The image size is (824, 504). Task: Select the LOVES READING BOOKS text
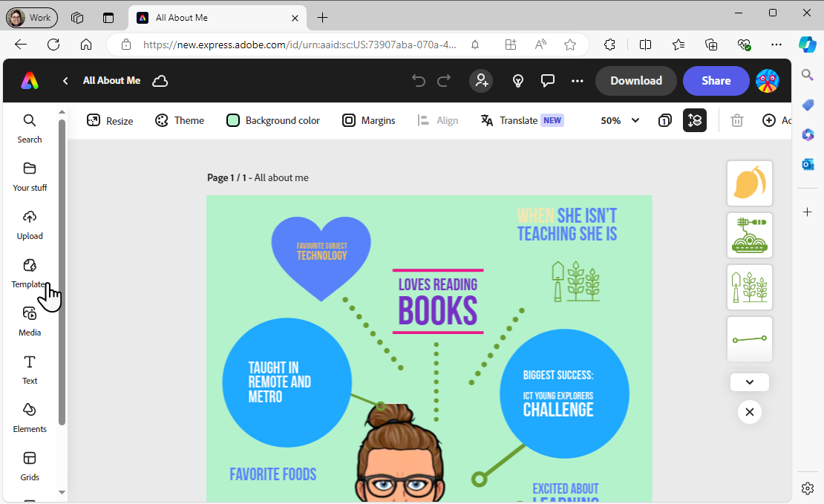coord(438,301)
